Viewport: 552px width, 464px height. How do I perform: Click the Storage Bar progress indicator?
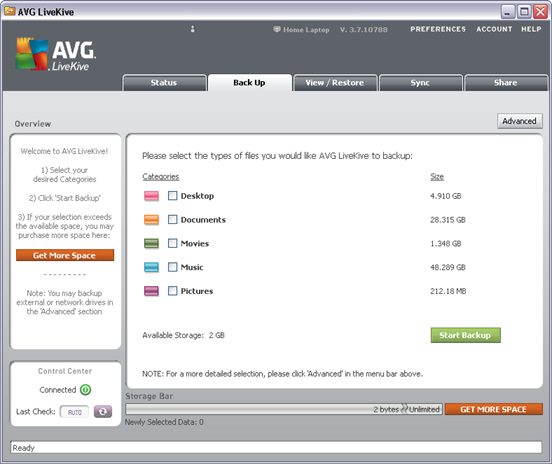tap(284, 409)
